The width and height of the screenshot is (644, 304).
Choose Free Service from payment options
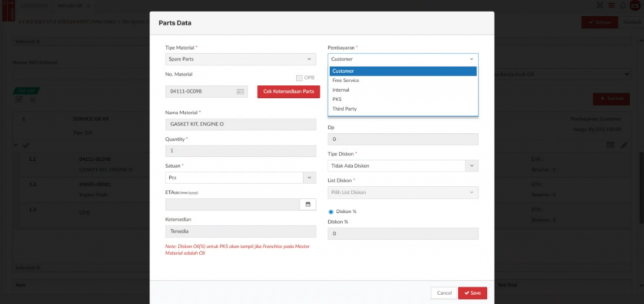346,80
